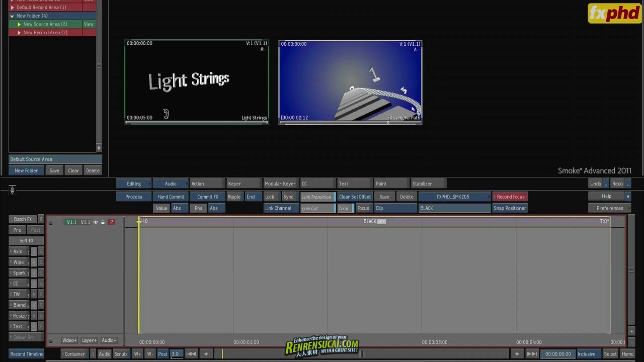Click the Record Focus button
644x362 pixels.
click(510, 197)
